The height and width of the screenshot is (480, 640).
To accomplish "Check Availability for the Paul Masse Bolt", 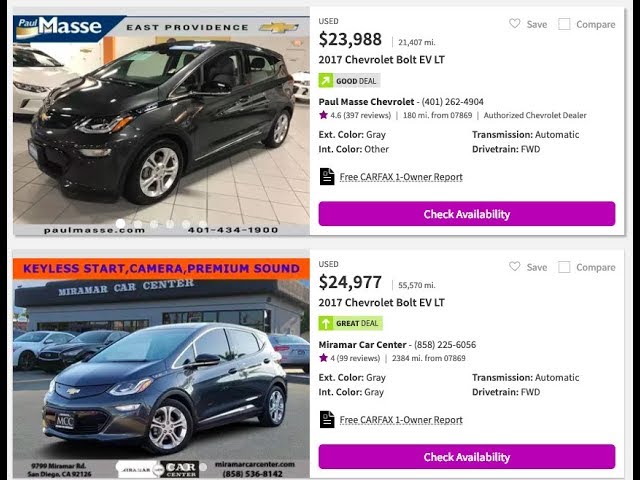I will click(x=467, y=214).
